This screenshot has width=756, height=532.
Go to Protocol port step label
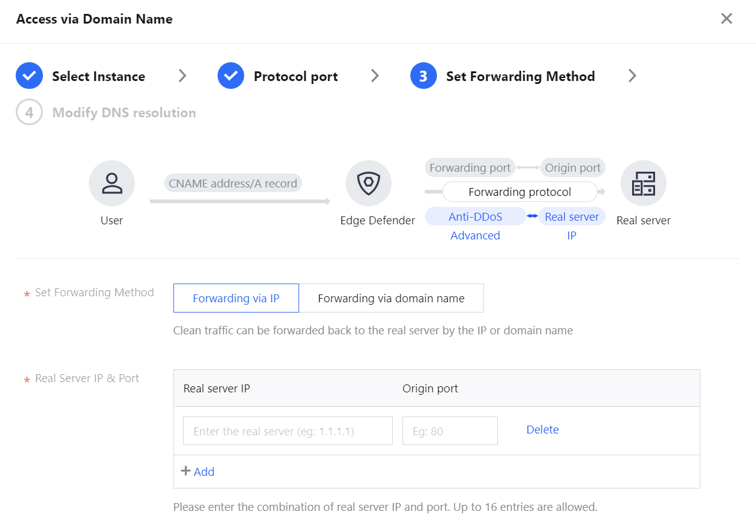[296, 76]
